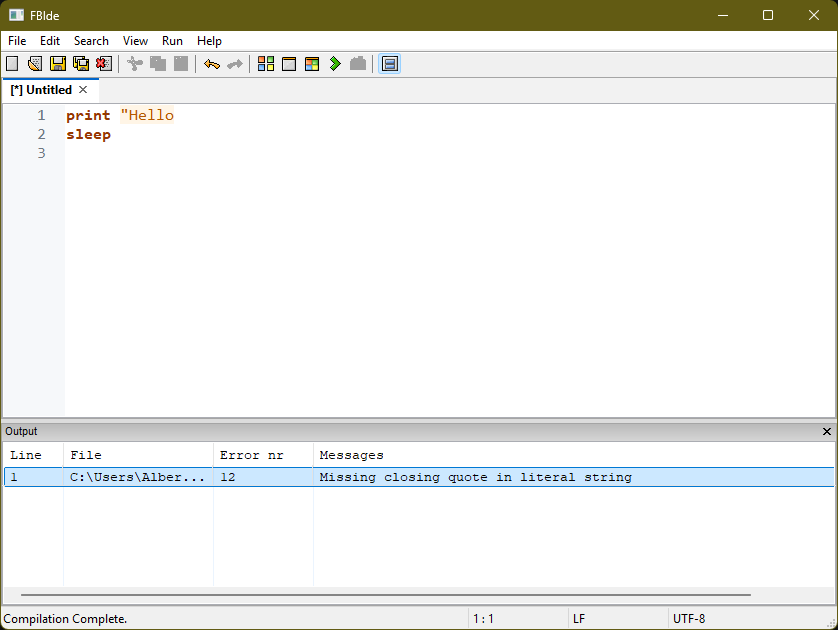Click the Cut scissors icon
Image resolution: width=838 pixels, height=630 pixels.
[135, 64]
